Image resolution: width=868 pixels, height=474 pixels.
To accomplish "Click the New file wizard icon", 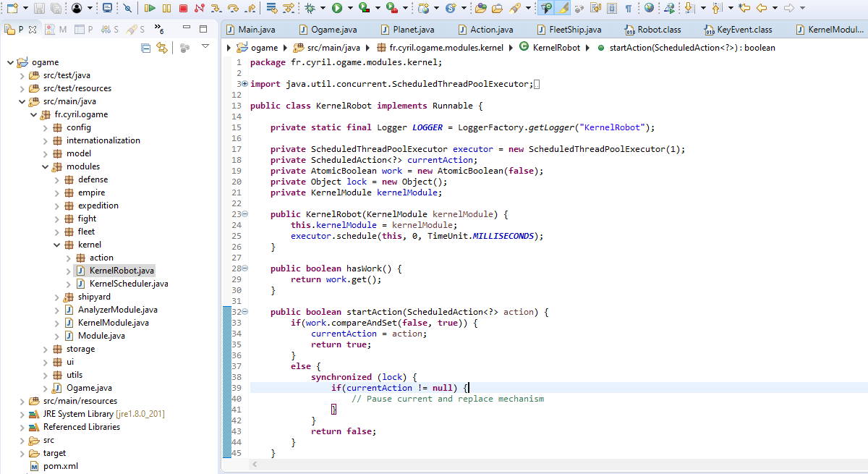I will click(11, 8).
